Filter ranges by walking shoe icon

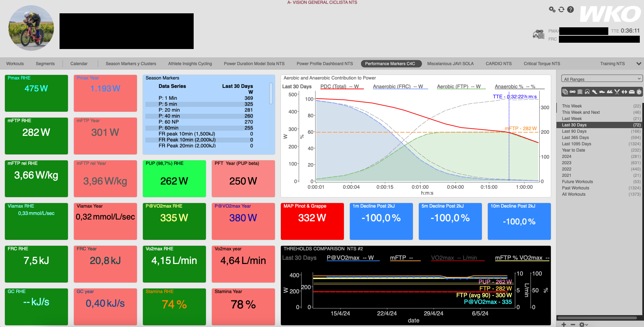602,92
